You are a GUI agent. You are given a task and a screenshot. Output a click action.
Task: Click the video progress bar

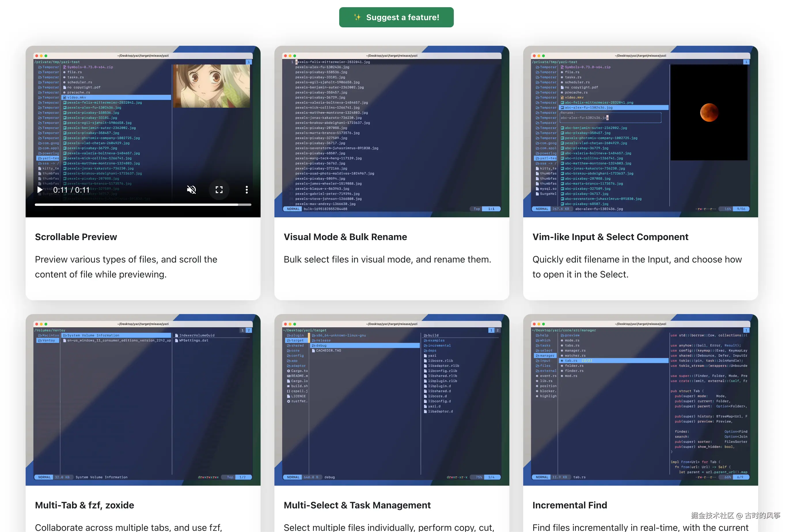tap(143, 205)
